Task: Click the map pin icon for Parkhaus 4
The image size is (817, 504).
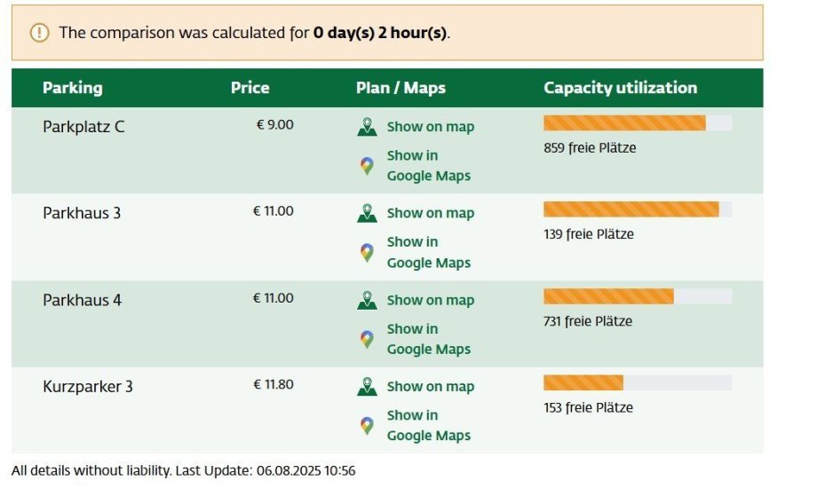Action: pos(367,300)
